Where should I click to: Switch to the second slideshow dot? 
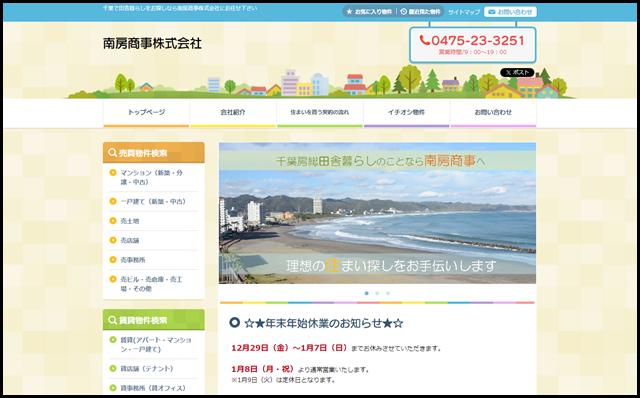tap(377, 293)
